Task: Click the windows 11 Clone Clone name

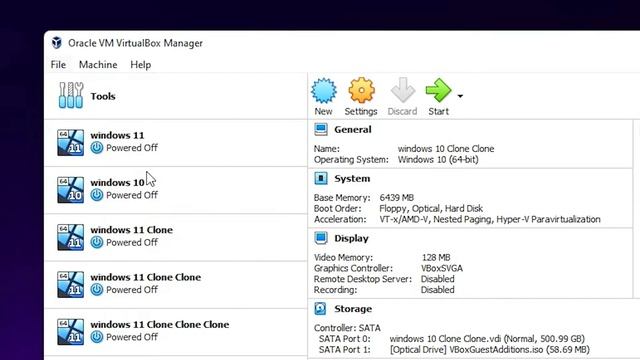Action: [146, 277]
